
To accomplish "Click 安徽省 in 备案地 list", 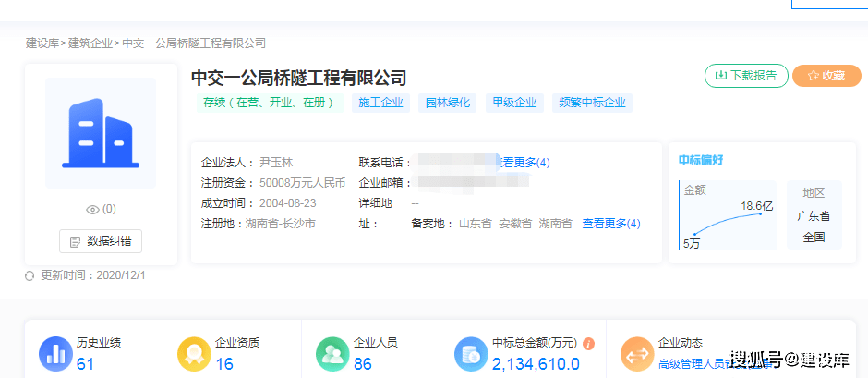I will point(515,224).
